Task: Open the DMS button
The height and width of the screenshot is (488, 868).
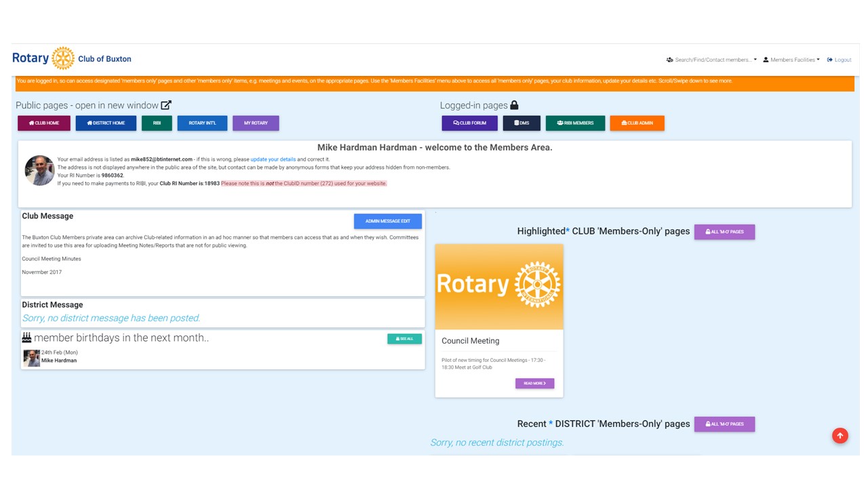Action: click(x=521, y=123)
